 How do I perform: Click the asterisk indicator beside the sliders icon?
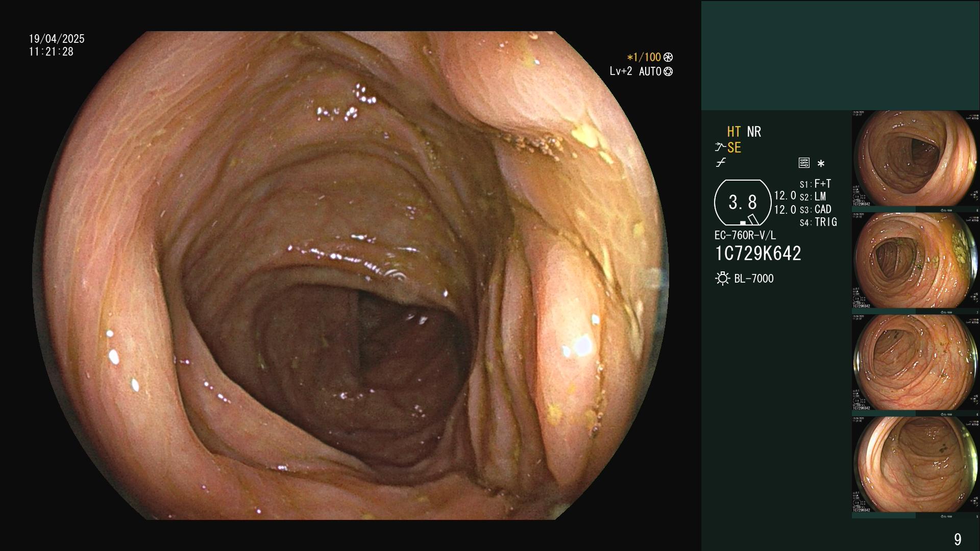coord(821,164)
